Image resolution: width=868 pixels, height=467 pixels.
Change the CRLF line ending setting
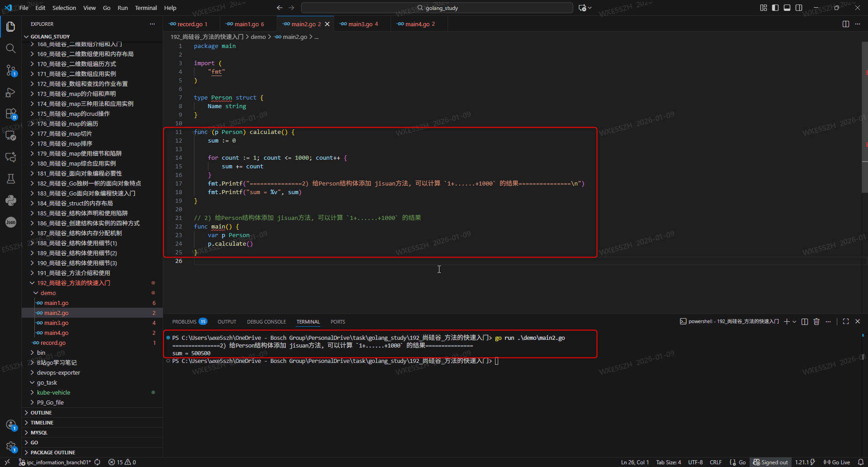click(716, 462)
